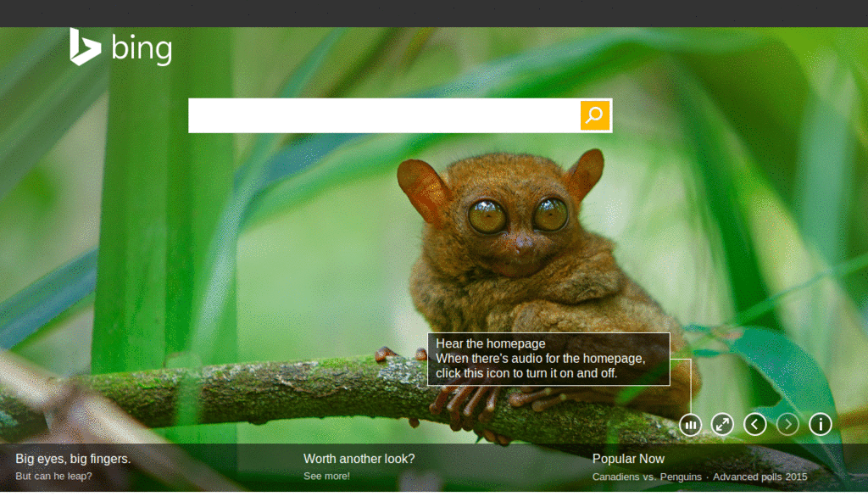Image resolution: width=868 pixels, height=502 pixels.
Task: Toggle the homepage audio icon
Action: click(690, 425)
